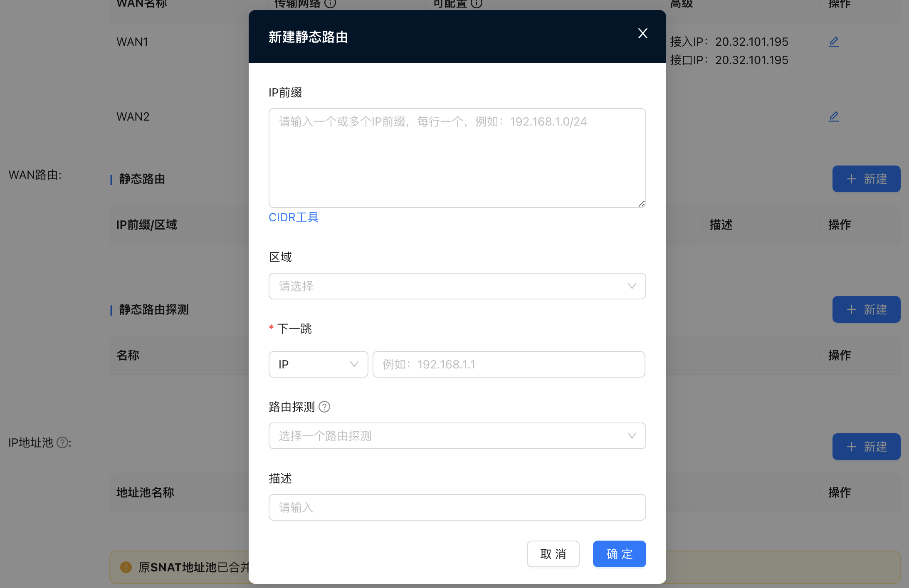
Task: Click the 地址池名称 column header
Action: point(145,492)
